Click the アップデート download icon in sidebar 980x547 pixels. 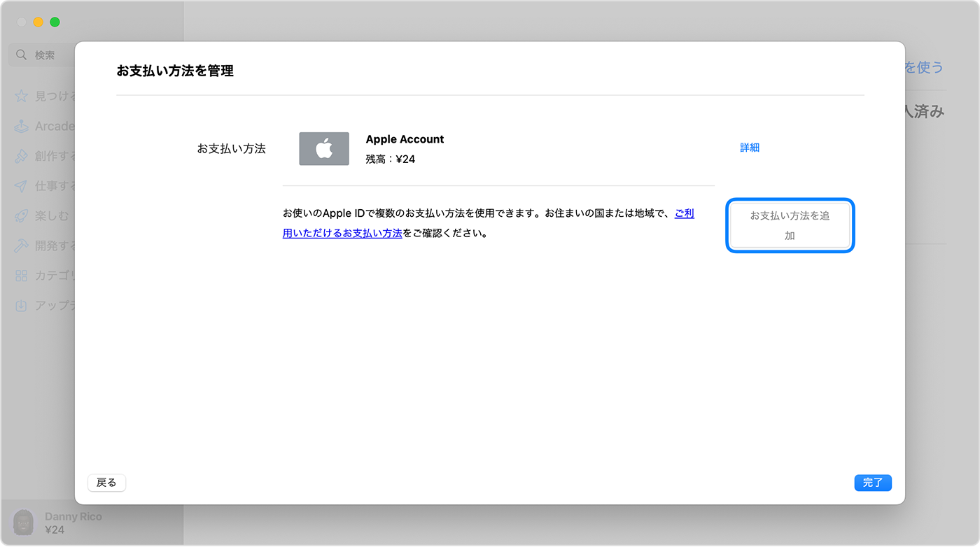(22, 306)
